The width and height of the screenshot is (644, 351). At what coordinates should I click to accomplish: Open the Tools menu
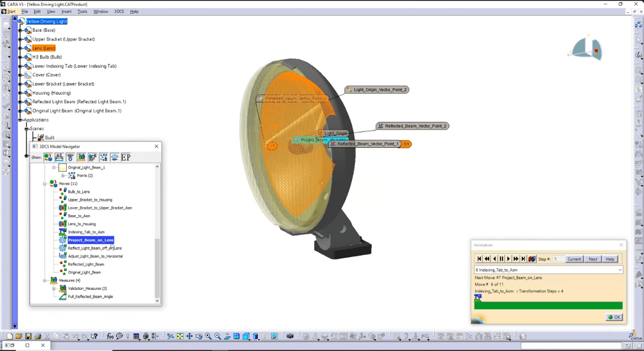tap(83, 11)
